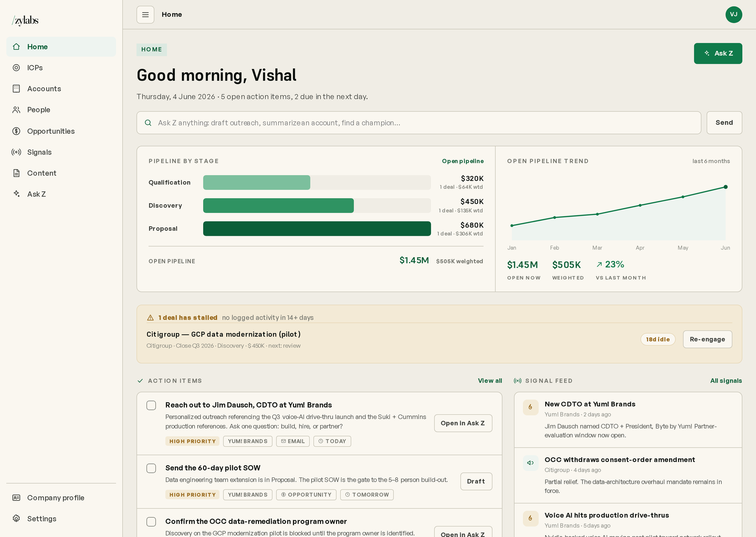Click Re-engage on the Citigroup deal

[x=707, y=339]
